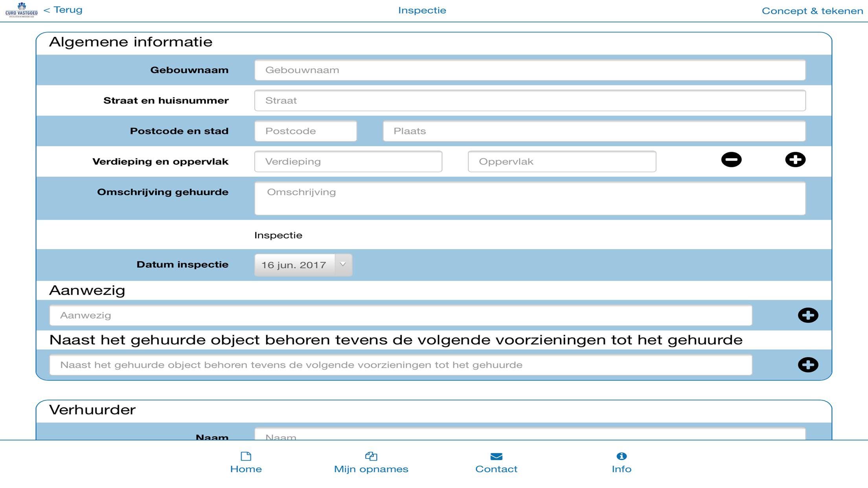Viewport: 868px width, 488px height.
Task: Open the Datum inspectie date dropdown
Action: click(303, 265)
